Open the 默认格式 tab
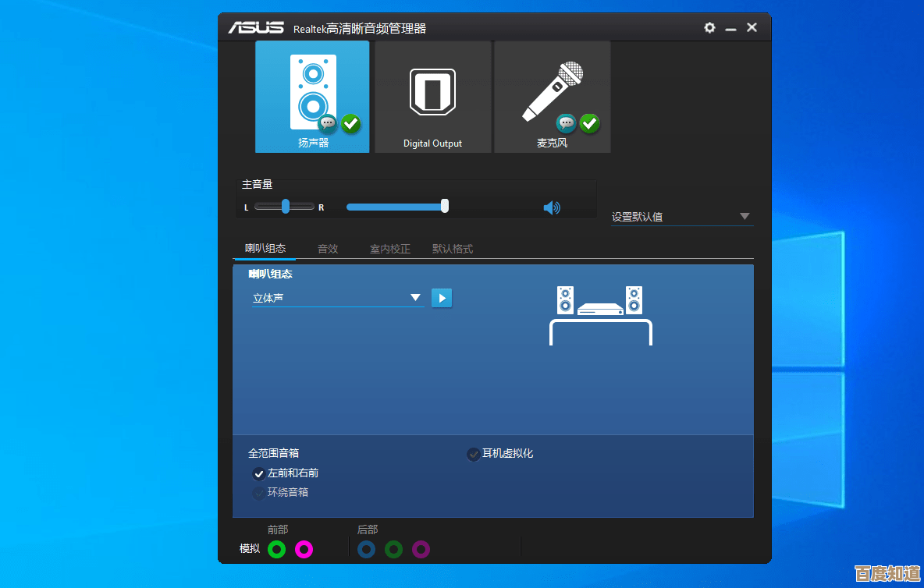 tap(452, 249)
